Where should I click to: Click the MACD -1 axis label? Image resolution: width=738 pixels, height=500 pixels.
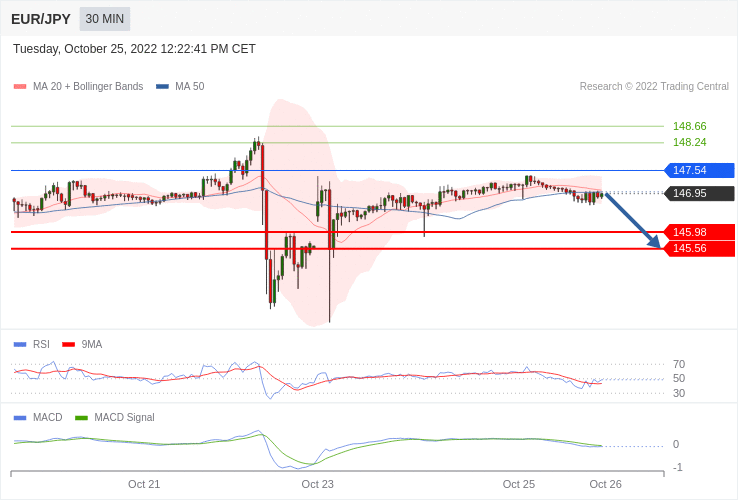(x=678, y=468)
